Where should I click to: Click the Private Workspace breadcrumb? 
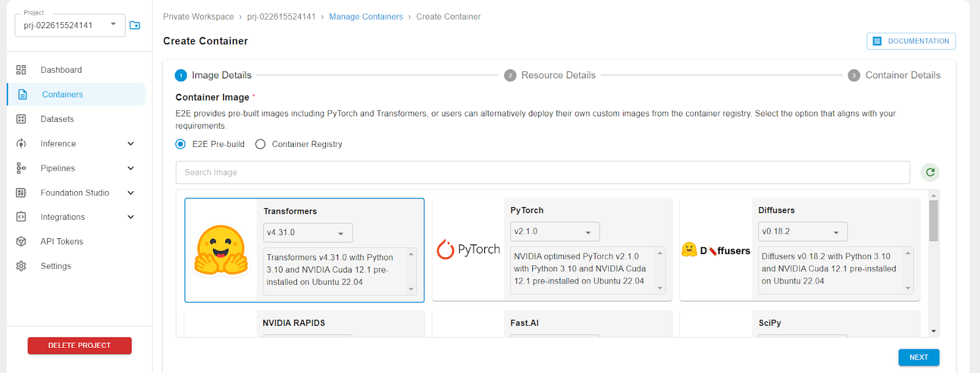pyautogui.click(x=198, y=17)
